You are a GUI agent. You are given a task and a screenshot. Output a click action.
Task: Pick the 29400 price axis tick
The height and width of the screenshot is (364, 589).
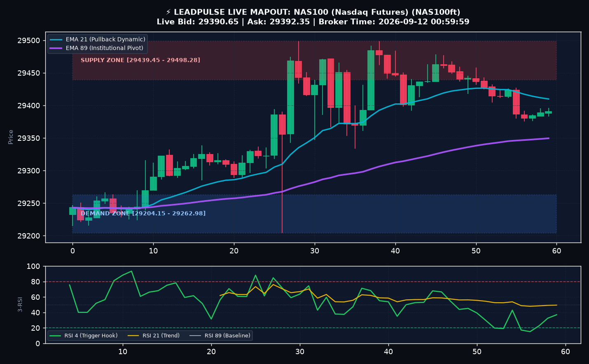[x=29, y=106]
